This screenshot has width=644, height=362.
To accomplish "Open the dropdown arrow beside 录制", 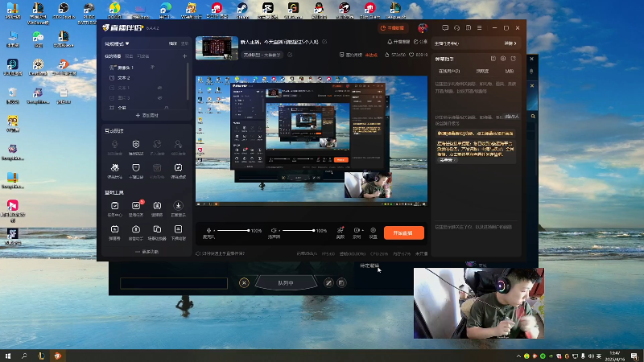I will pyautogui.click(x=363, y=230).
